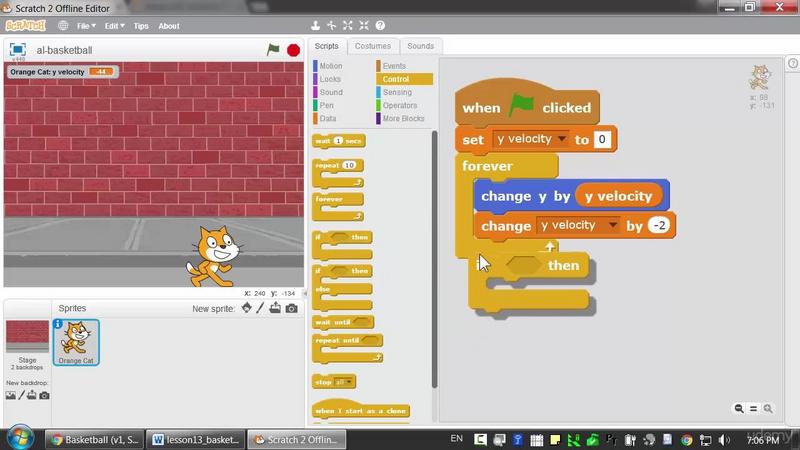
Task: Select the Looks block category
Action: [x=330, y=79]
